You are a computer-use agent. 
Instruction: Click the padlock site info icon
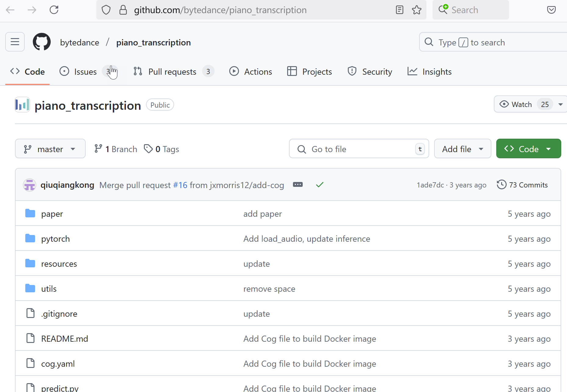pyautogui.click(x=123, y=10)
